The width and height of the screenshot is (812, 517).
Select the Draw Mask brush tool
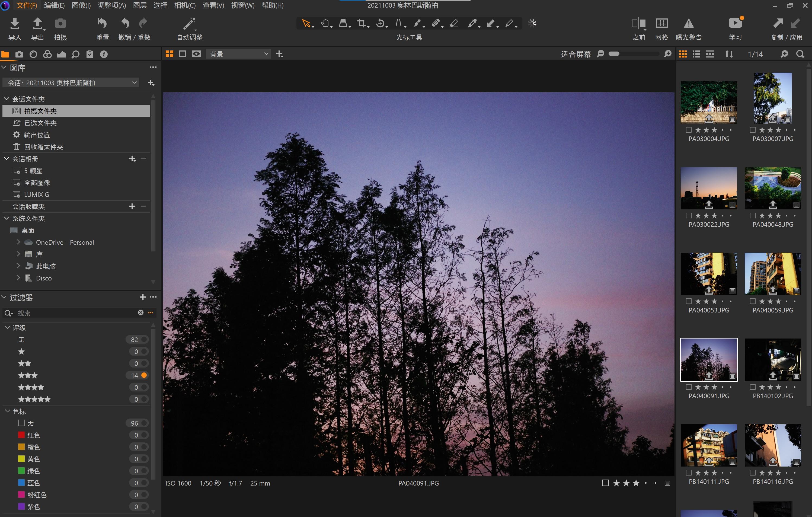[x=418, y=23]
